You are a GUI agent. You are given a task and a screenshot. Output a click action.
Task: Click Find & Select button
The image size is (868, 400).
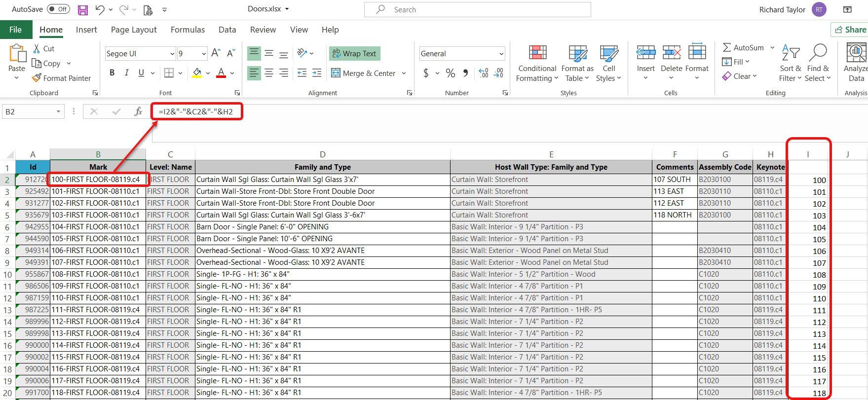(818, 63)
